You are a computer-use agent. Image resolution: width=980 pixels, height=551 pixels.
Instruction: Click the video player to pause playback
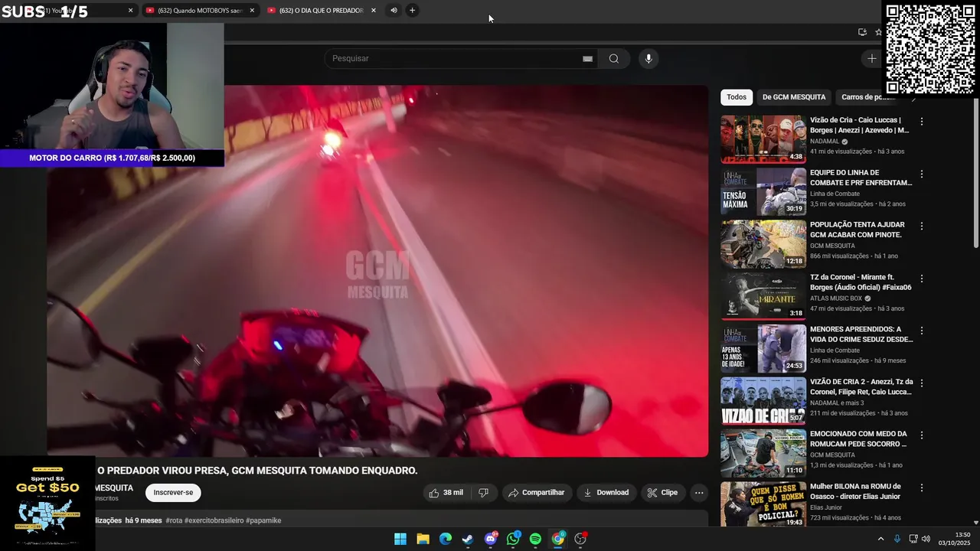377,271
